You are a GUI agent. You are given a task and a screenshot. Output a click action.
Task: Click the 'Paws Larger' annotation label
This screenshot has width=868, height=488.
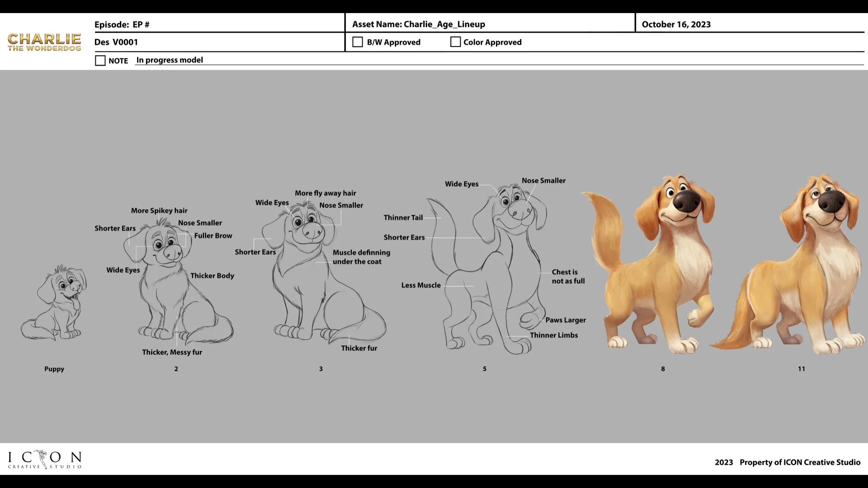(565, 320)
